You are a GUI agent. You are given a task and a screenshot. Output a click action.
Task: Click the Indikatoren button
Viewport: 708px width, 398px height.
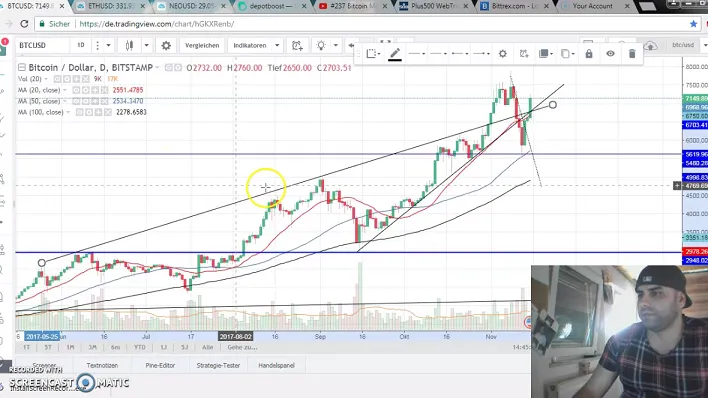coord(250,45)
